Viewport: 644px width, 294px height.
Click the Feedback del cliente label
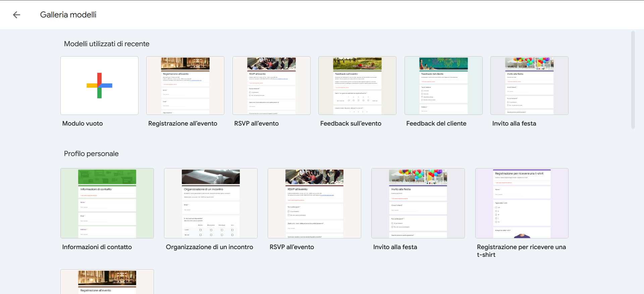coord(436,123)
